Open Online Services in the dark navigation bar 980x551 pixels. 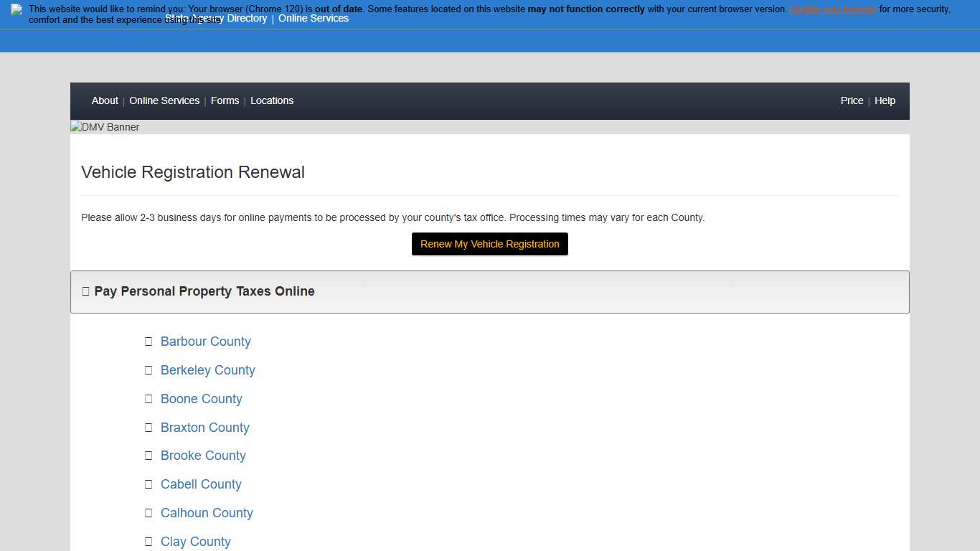click(x=164, y=100)
